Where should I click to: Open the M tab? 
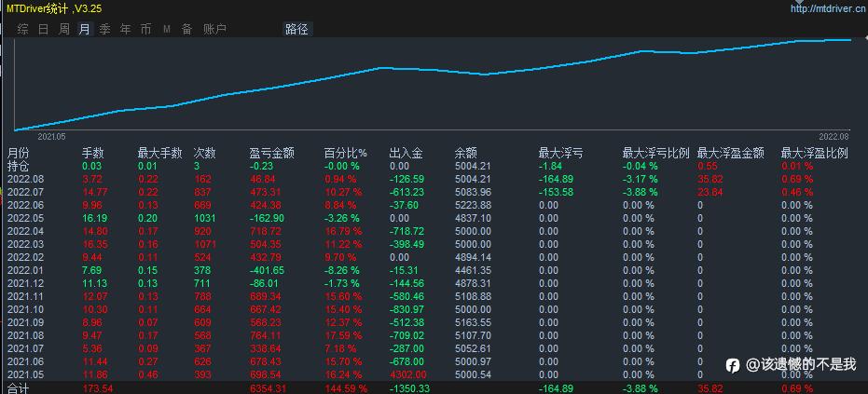pos(167,29)
